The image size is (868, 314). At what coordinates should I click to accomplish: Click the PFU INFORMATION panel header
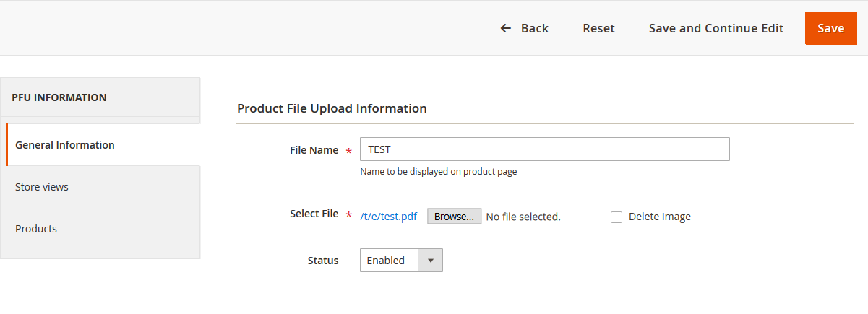click(100, 97)
